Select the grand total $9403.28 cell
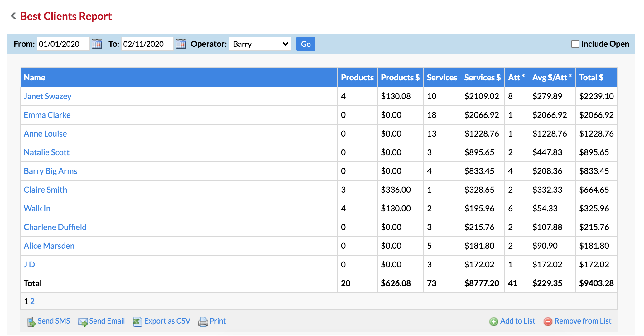 (x=596, y=283)
